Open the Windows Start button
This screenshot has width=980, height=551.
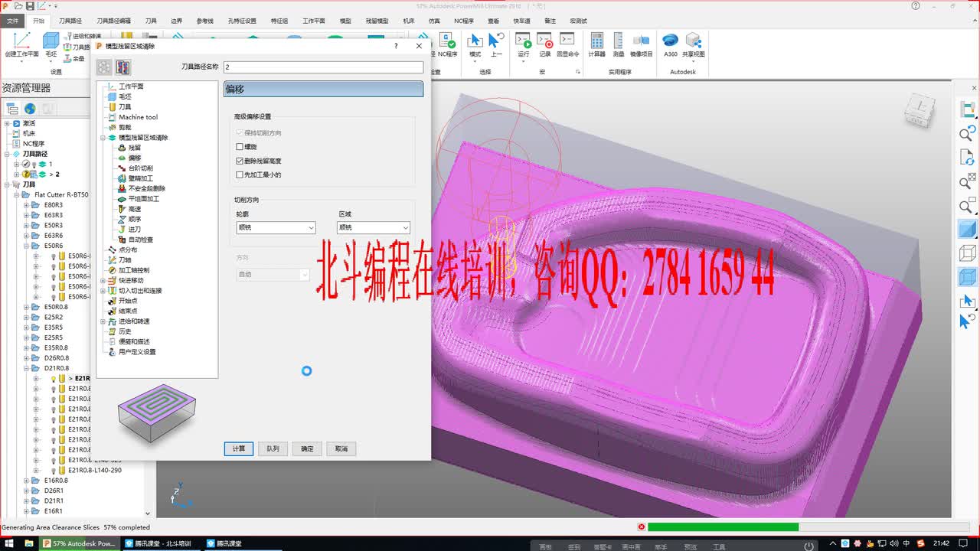(9, 543)
